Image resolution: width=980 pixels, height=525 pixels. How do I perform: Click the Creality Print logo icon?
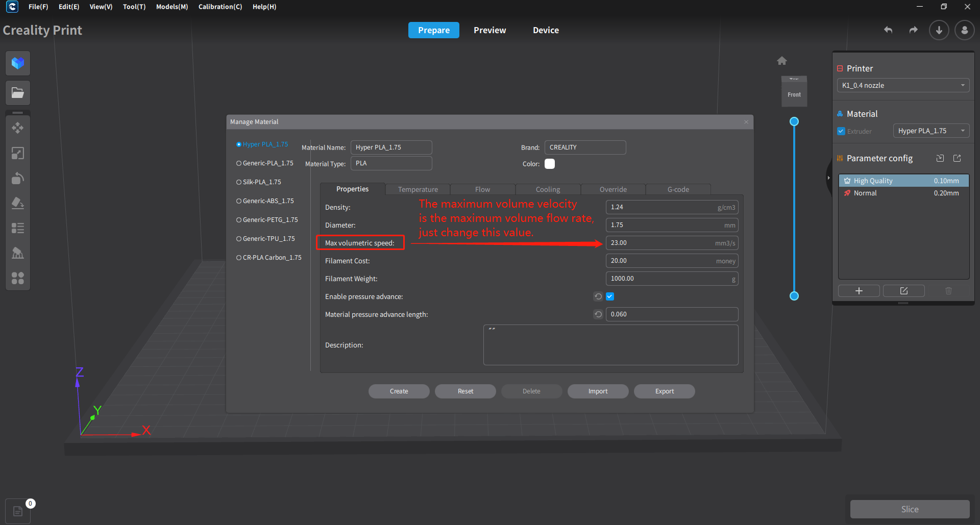tap(12, 7)
